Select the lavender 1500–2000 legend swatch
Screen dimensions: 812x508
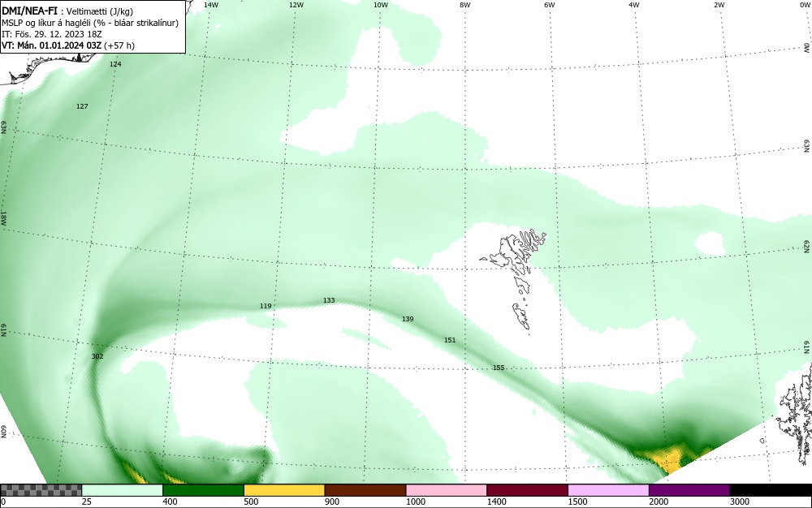(608, 490)
